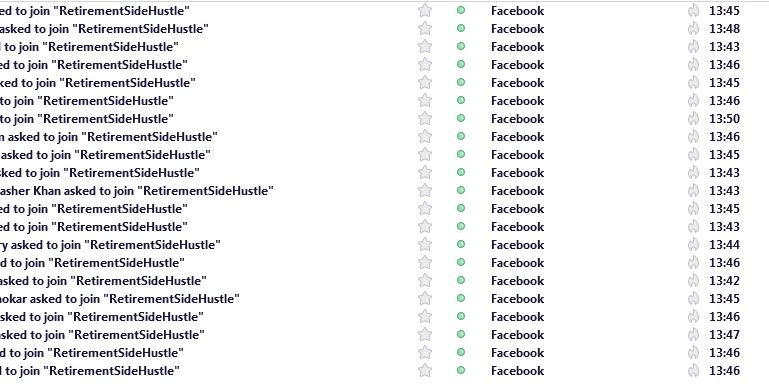Screen dimensions: 769x387
Task: Select the 13:50 timestamp email row
Action: tap(384, 118)
